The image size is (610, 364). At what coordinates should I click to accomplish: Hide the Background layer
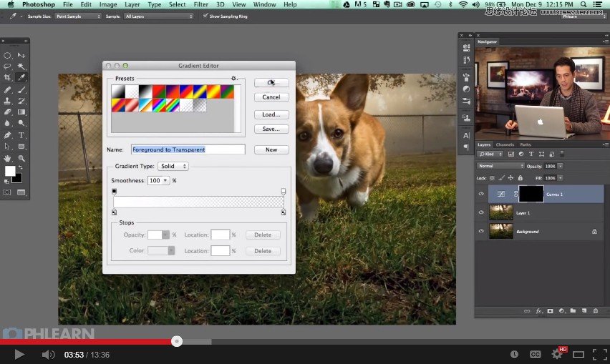(x=481, y=231)
